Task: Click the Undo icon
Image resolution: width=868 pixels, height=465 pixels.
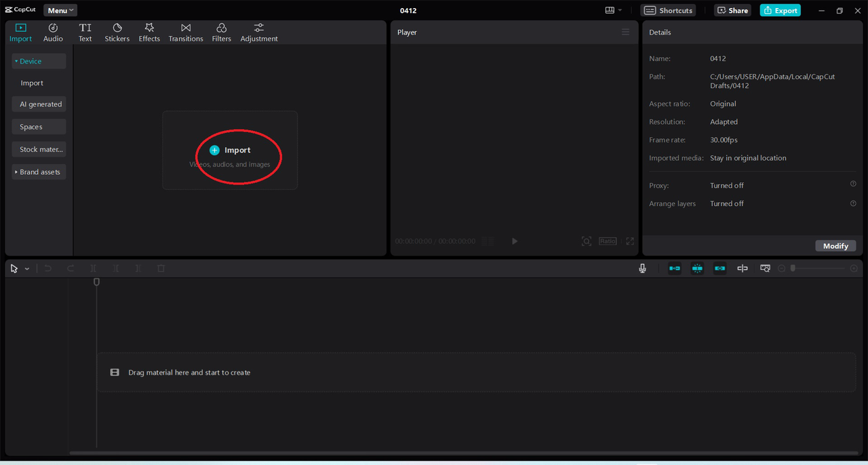Action: pos(48,268)
